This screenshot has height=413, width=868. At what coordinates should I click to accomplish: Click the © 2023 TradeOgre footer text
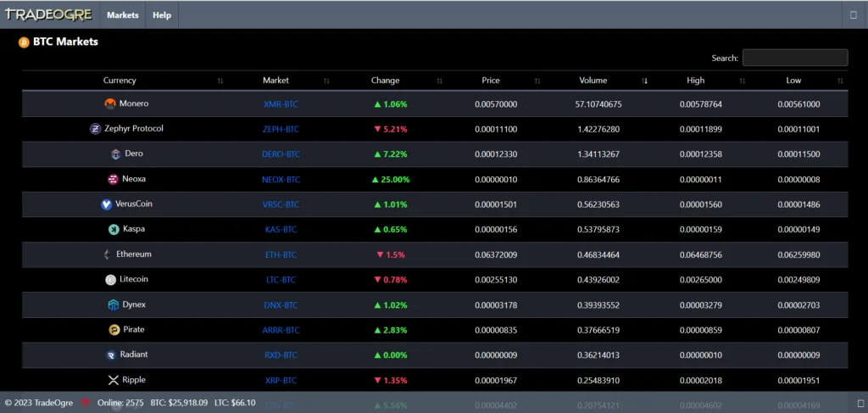point(39,403)
